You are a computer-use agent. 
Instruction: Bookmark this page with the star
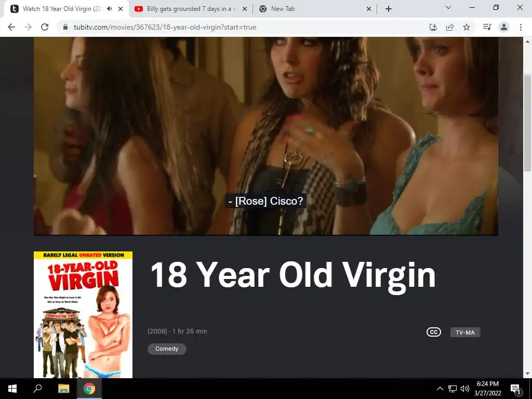467,27
